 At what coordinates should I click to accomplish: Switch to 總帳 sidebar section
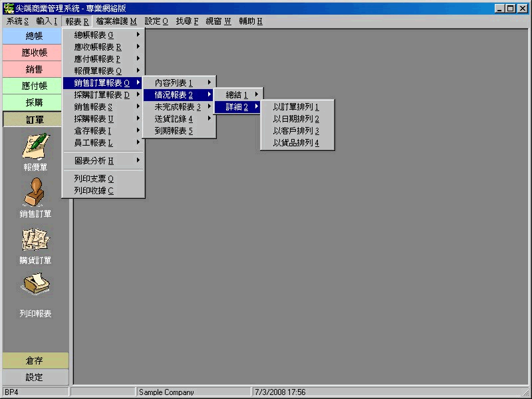click(x=35, y=36)
